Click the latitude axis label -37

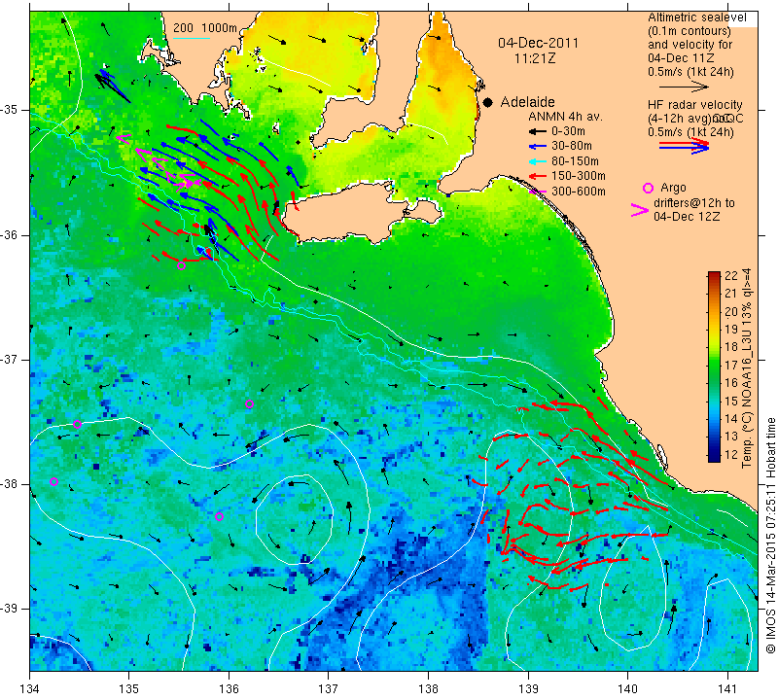10,359
